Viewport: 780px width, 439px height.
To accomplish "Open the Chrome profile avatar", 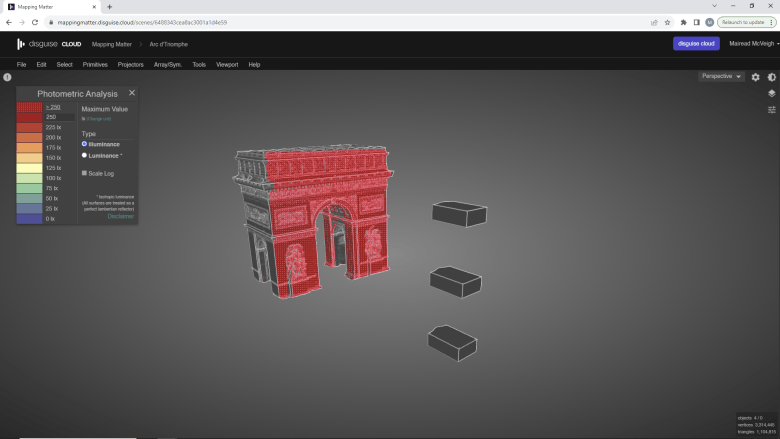I will pos(709,22).
